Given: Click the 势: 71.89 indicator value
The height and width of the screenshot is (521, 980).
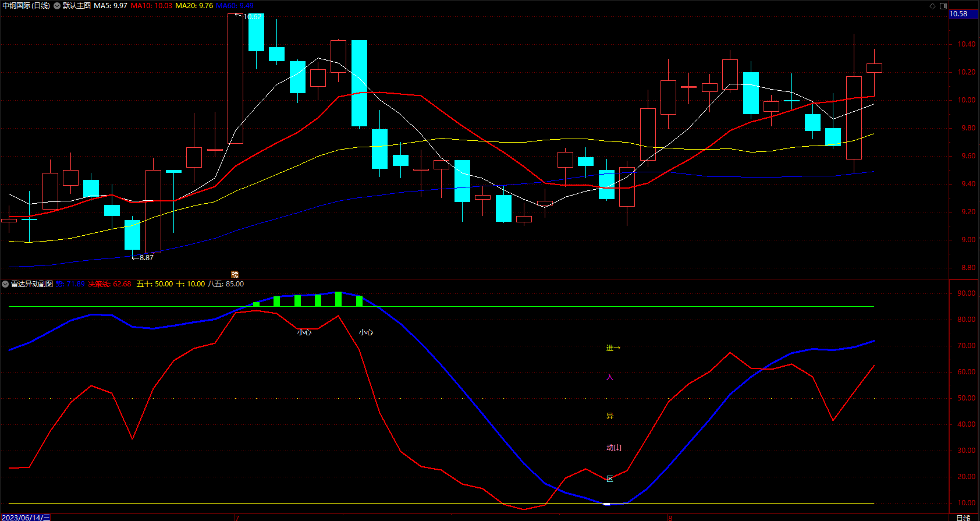Looking at the screenshot, I should pyautogui.click(x=70, y=284).
